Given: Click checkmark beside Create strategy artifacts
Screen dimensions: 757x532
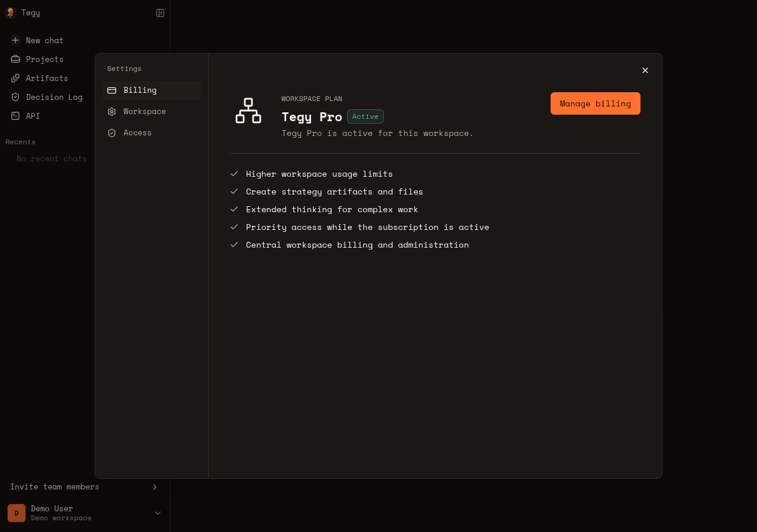Looking at the screenshot, I should tap(234, 192).
